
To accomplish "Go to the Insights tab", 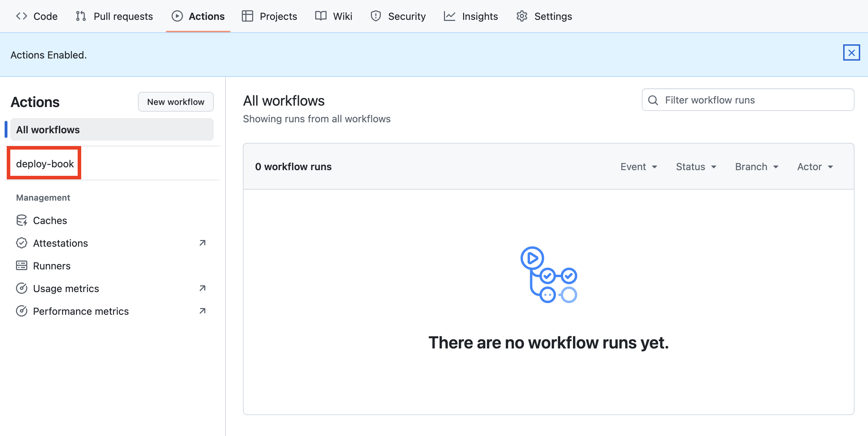I will (471, 16).
